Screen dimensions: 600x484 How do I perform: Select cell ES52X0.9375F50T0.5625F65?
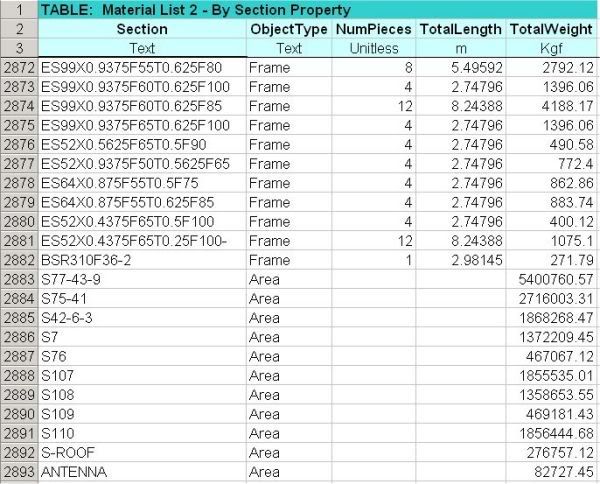[142, 164]
